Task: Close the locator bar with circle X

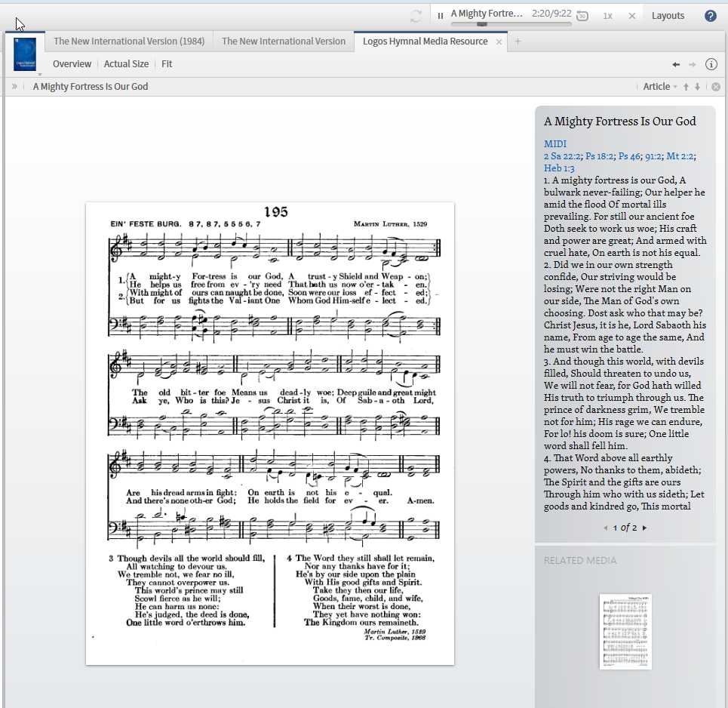Action: 716,87
